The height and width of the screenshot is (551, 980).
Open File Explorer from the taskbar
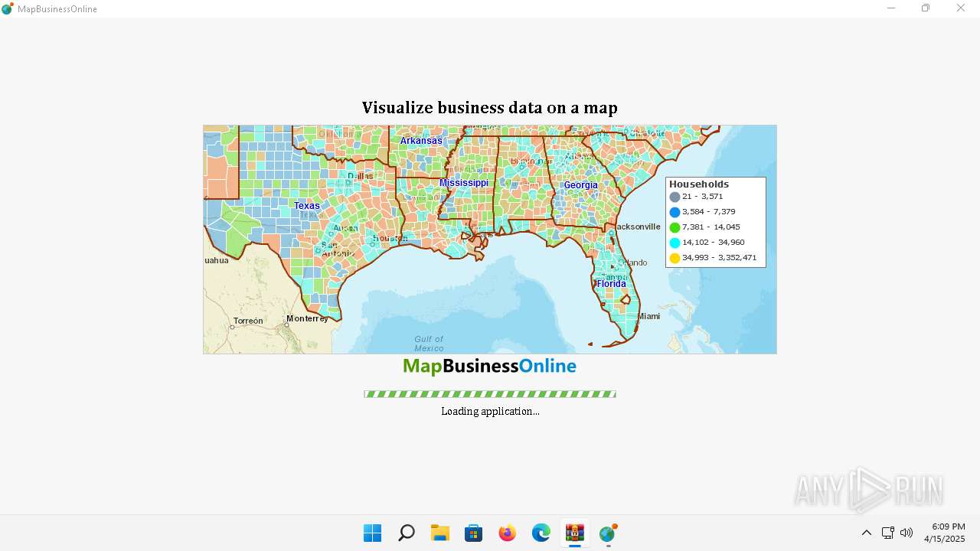(440, 533)
